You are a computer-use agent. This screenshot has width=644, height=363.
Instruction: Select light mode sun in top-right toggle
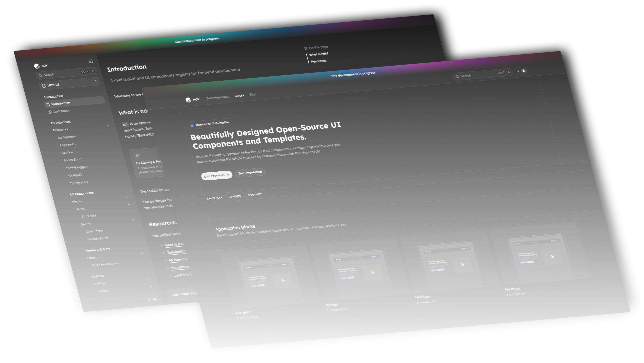click(x=518, y=71)
